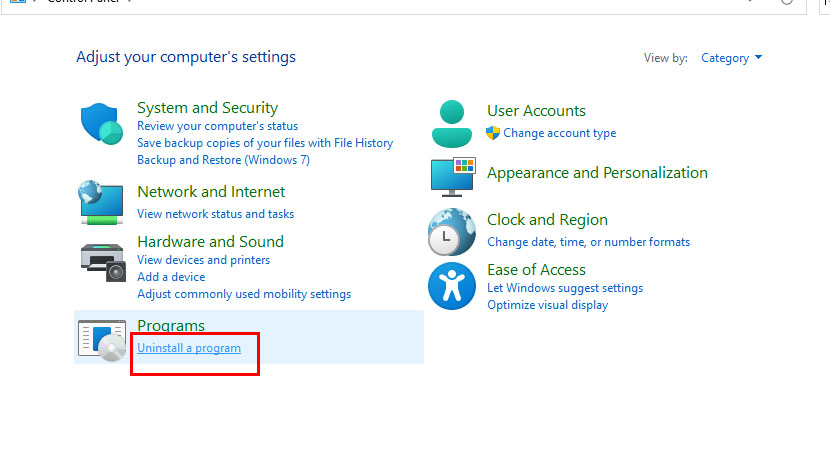Open Clock and Region category
The image size is (830, 452).
click(547, 220)
